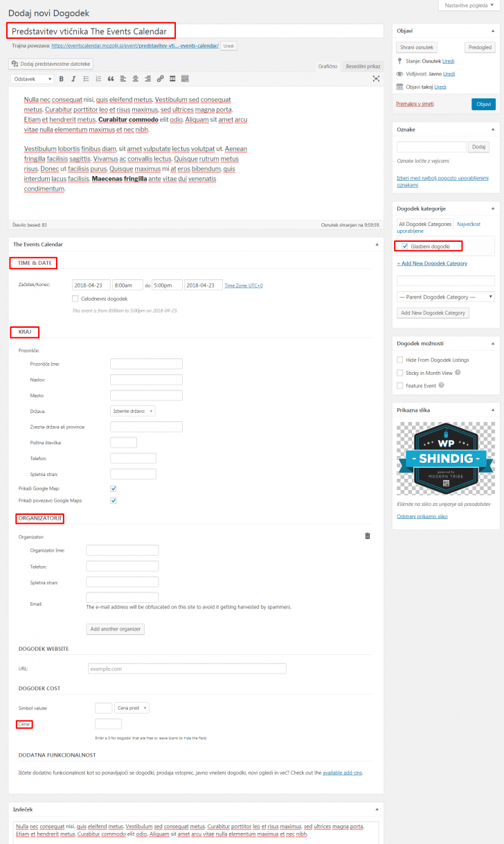Click Premakni v smeti link
The height and width of the screenshot is (844, 504).
pyautogui.click(x=415, y=103)
